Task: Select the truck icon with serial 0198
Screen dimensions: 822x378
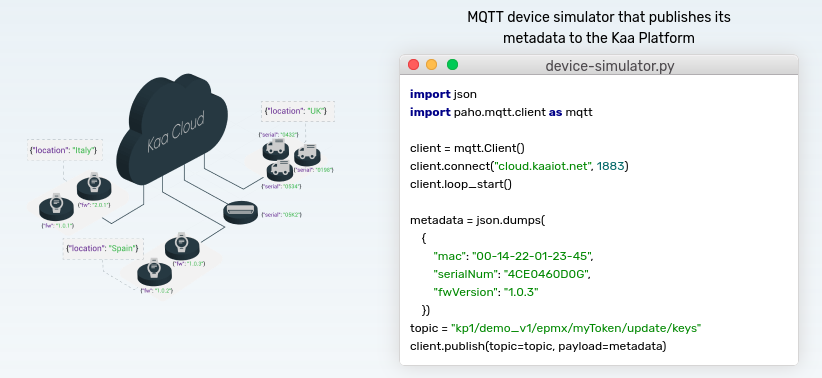Action: click(x=308, y=155)
